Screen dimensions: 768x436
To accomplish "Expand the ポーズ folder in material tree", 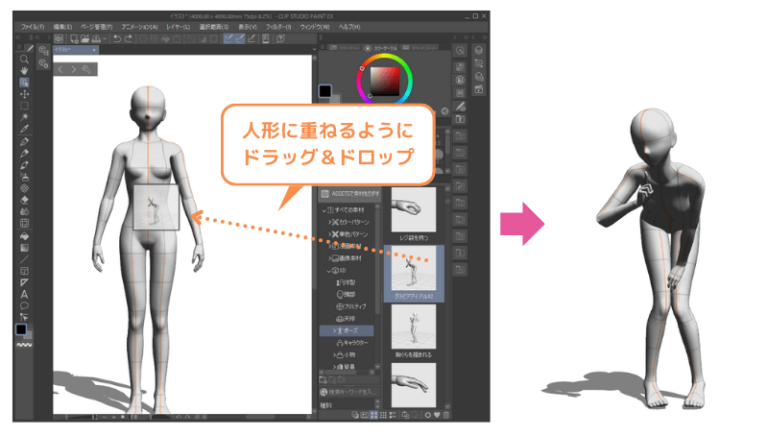I will click(324, 329).
